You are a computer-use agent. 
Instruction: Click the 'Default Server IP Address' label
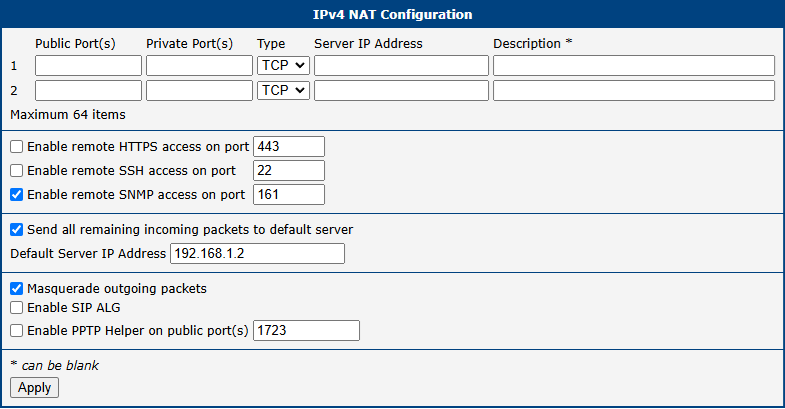[x=88, y=254]
